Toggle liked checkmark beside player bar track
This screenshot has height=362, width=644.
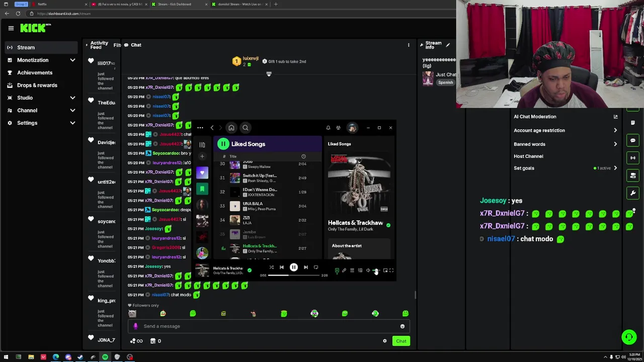pyautogui.click(x=249, y=270)
